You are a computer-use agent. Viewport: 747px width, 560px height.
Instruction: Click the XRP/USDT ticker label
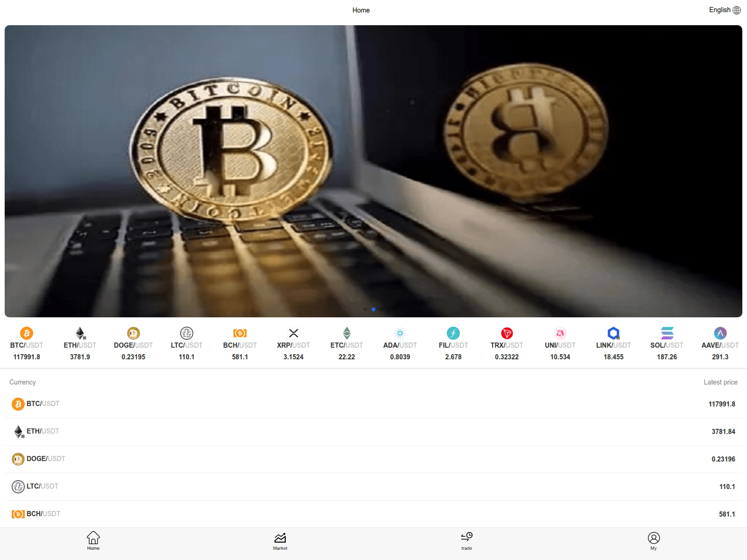pyautogui.click(x=294, y=345)
